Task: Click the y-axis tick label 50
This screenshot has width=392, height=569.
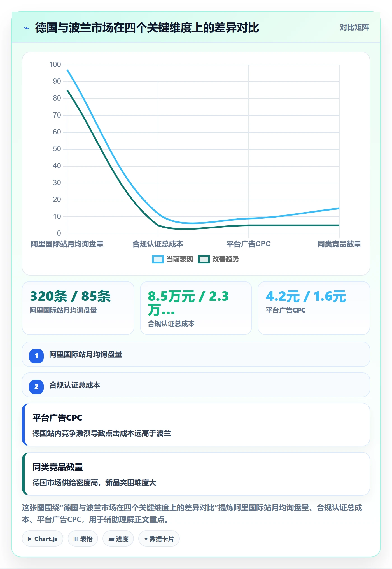Action: [57, 149]
